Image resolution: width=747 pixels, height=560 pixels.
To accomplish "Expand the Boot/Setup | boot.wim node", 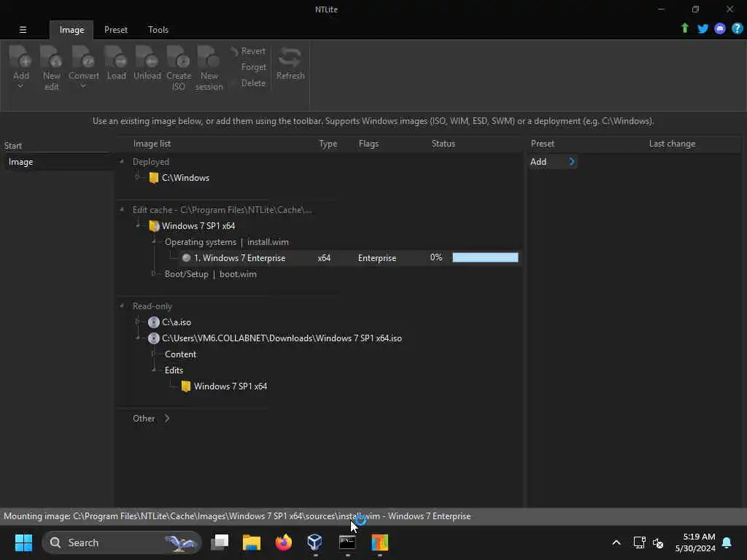I will pos(154,274).
